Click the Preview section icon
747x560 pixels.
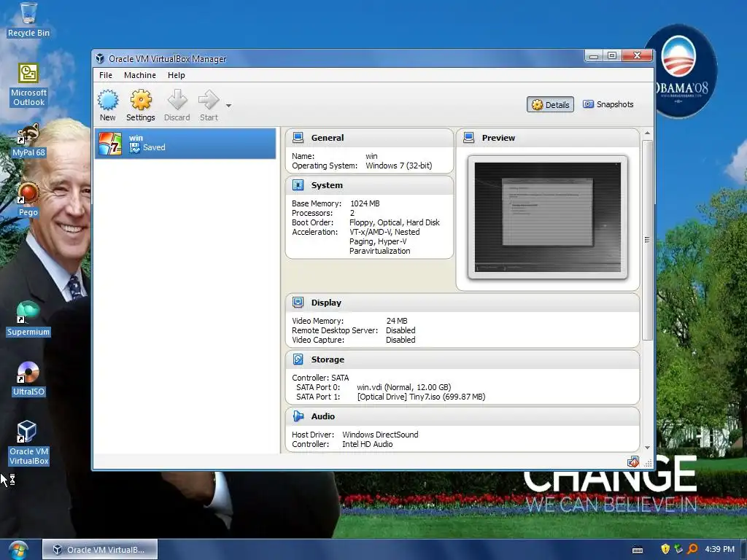[x=469, y=138]
